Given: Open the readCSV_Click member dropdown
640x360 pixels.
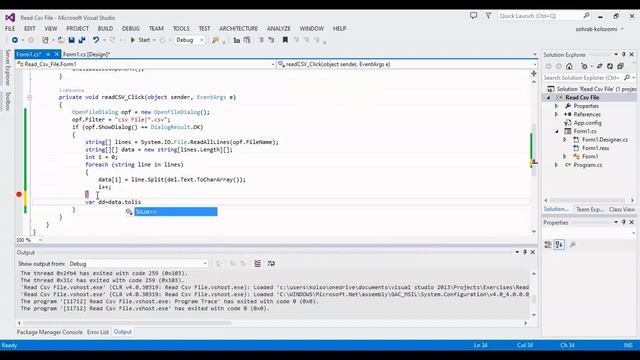Looking at the screenshot, I should [407, 64].
